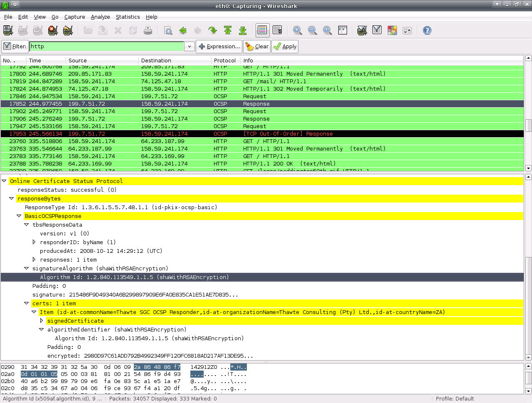The height and width of the screenshot is (403, 532).
Task: Sort packets by the Protocol column
Action: (x=226, y=60)
